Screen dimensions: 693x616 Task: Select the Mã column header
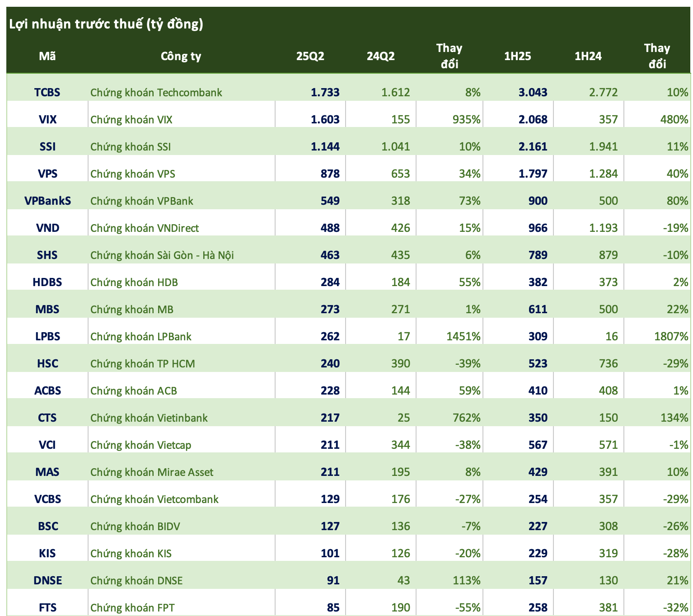(47, 56)
